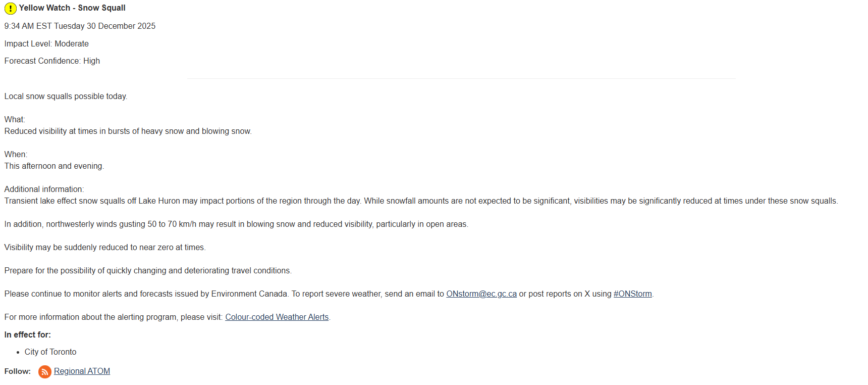This screenshot has height=385, width=868.
Task: Open the ONstorm@ec.gc.ca email link
Action: tap(481, 294)
